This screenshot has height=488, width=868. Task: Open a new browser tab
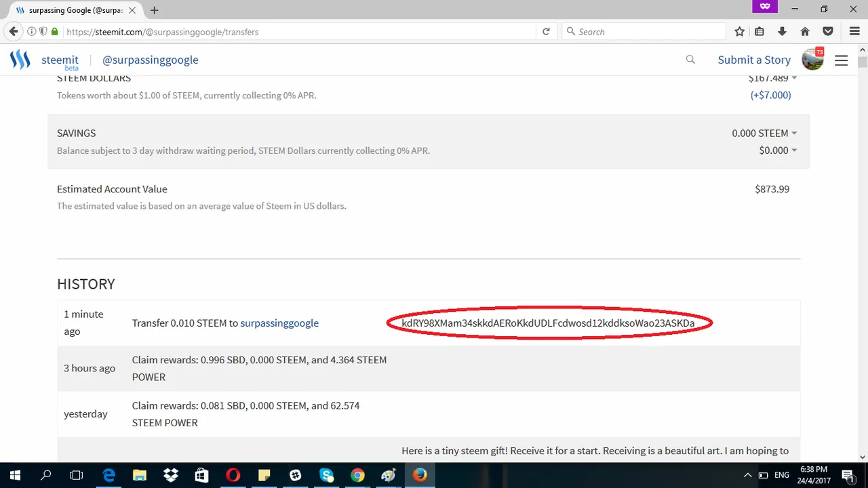pyautogui.click(x=155, y=10)
